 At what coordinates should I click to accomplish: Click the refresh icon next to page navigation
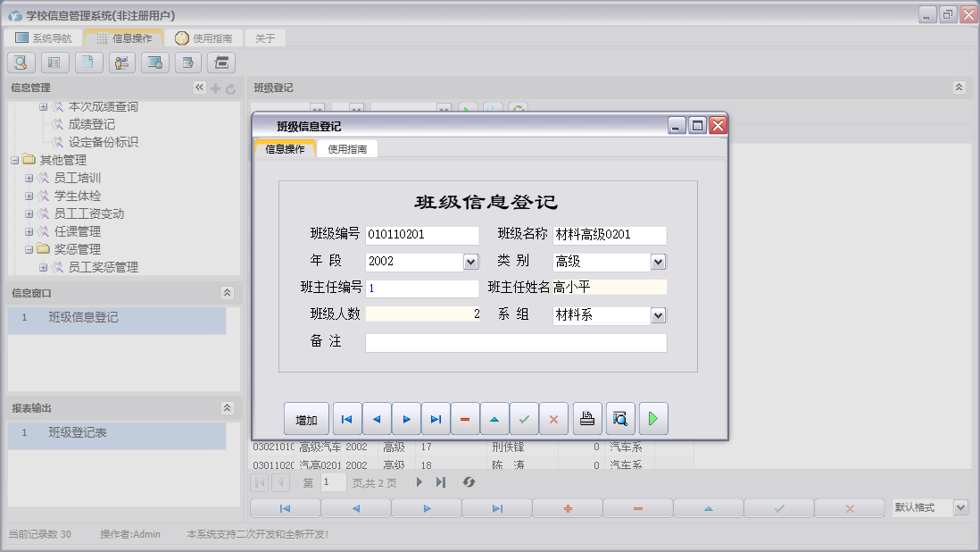tap(468, 483)
